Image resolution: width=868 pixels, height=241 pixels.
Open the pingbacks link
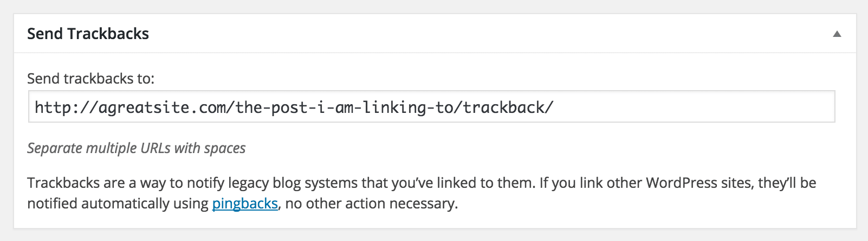click(x=245, y=204)
